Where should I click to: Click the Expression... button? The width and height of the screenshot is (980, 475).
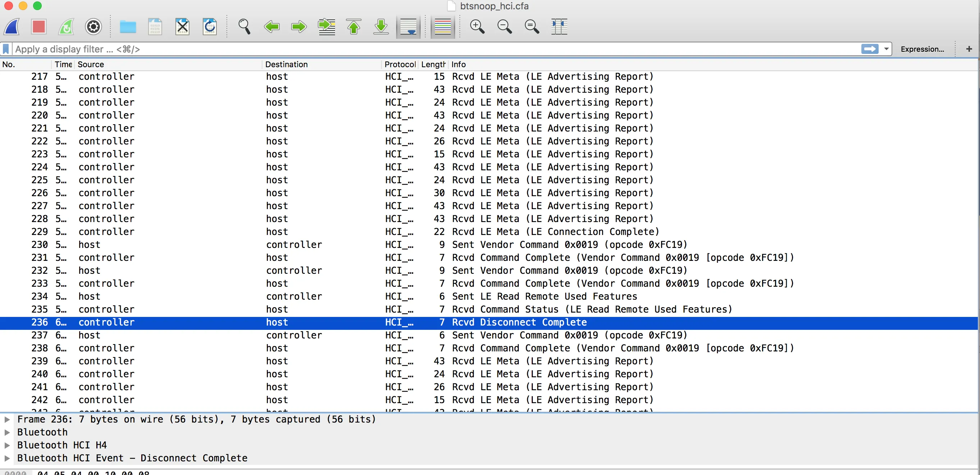pyautogui.click(x=922, y=49)
